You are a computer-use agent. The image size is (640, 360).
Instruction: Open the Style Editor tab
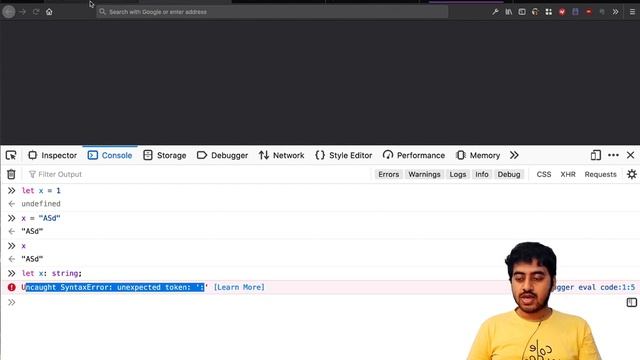pos(344,156)
